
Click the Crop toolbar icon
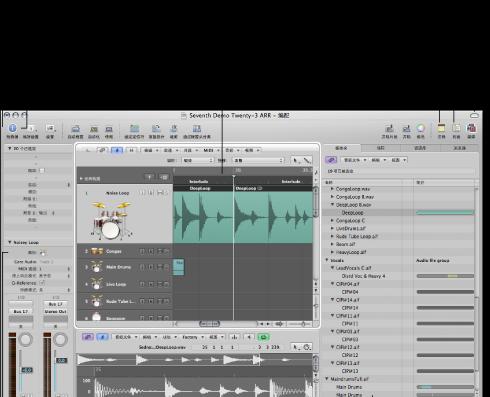[173, 128]
